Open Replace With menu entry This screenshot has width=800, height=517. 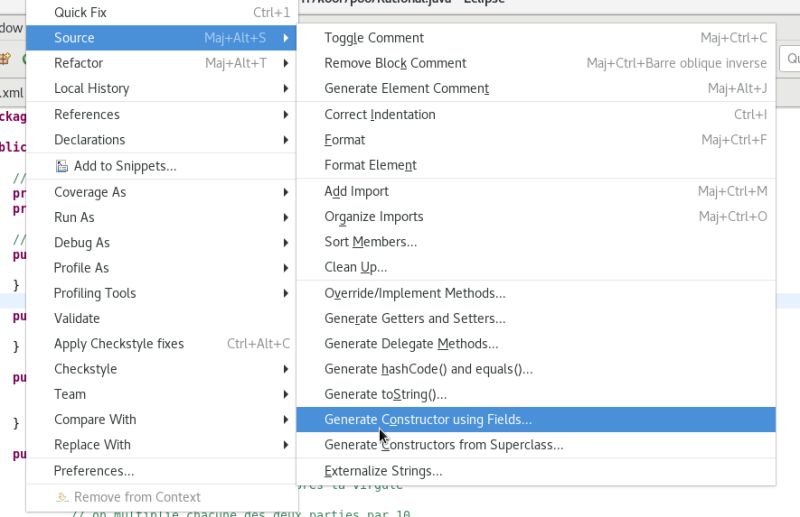click(161, 445)
